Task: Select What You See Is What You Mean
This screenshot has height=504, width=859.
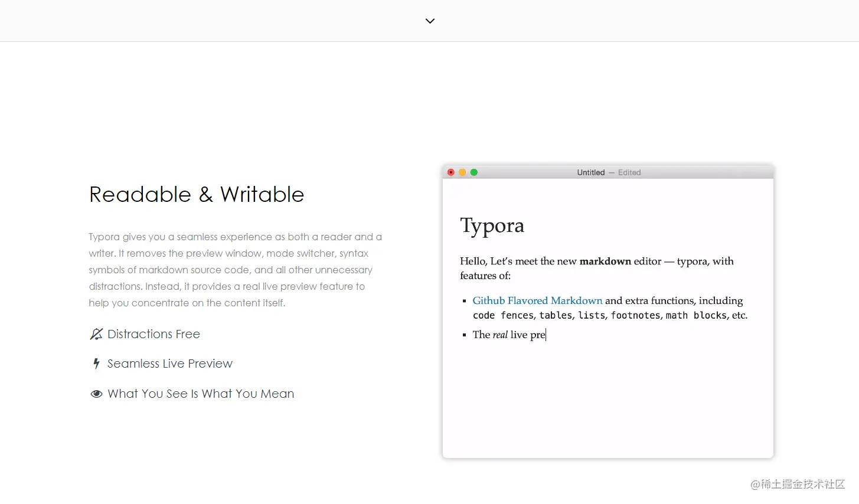Action: (x=201, y=394)
